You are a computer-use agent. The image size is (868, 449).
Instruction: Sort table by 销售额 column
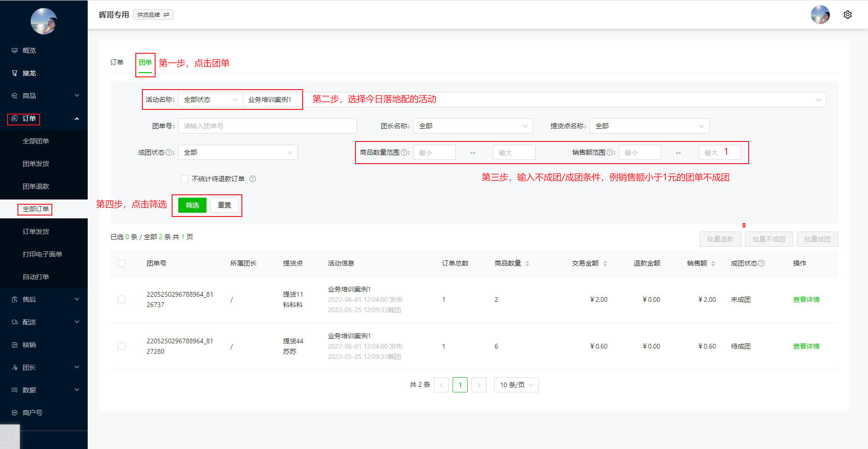pyautogui.click(x=713, y=264)
